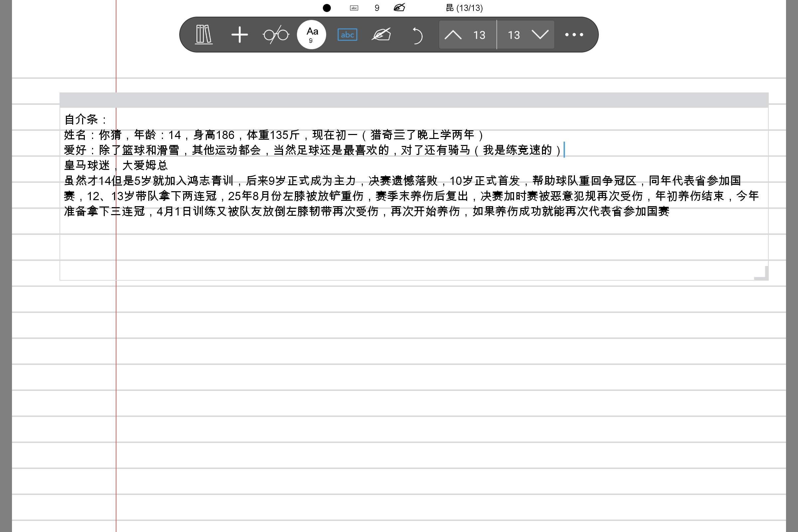Viewport: 798px width, 532px height.
Task: Click the plus icon to add content
Action: [x=239, y=34]
